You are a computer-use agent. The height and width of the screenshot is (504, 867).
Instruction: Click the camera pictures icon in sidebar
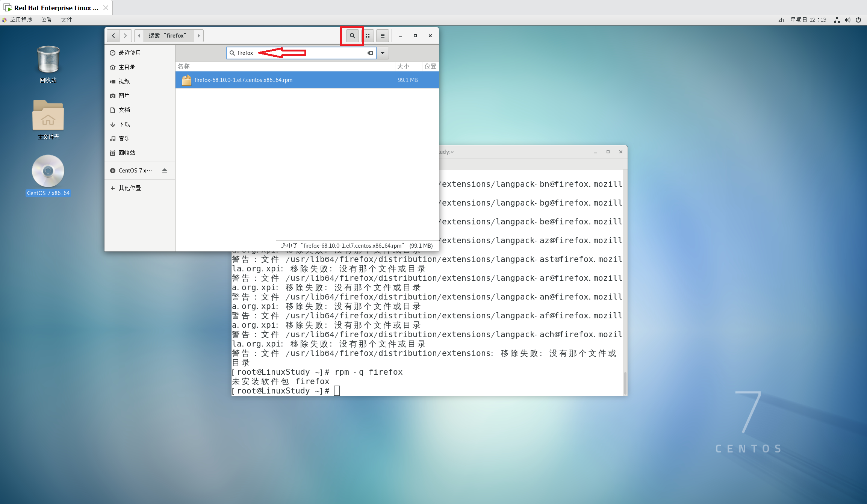pos(112,96)
